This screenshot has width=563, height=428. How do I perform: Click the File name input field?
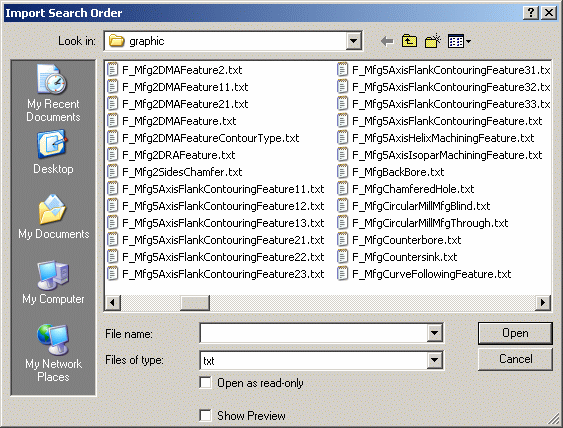[x=313, y=333]
